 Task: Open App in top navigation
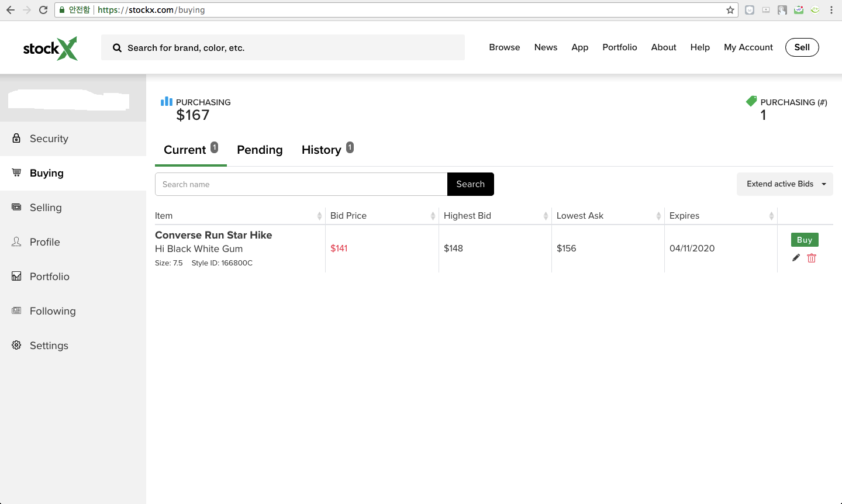580,47
